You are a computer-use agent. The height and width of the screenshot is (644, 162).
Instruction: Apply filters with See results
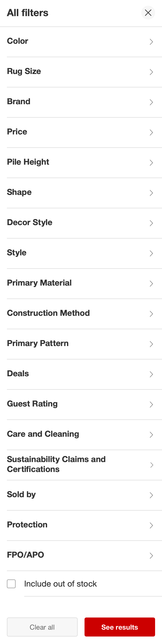(x=120, y=627)
